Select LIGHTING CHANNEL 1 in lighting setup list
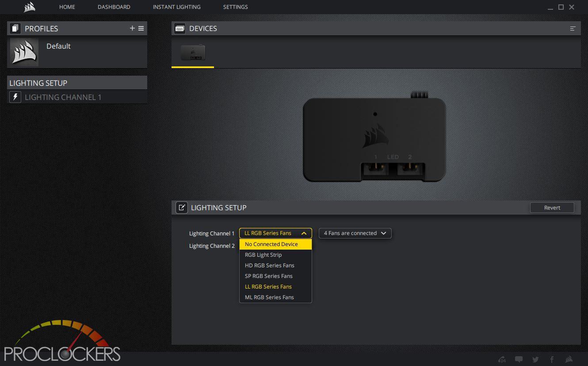 (x=77, y=97)
